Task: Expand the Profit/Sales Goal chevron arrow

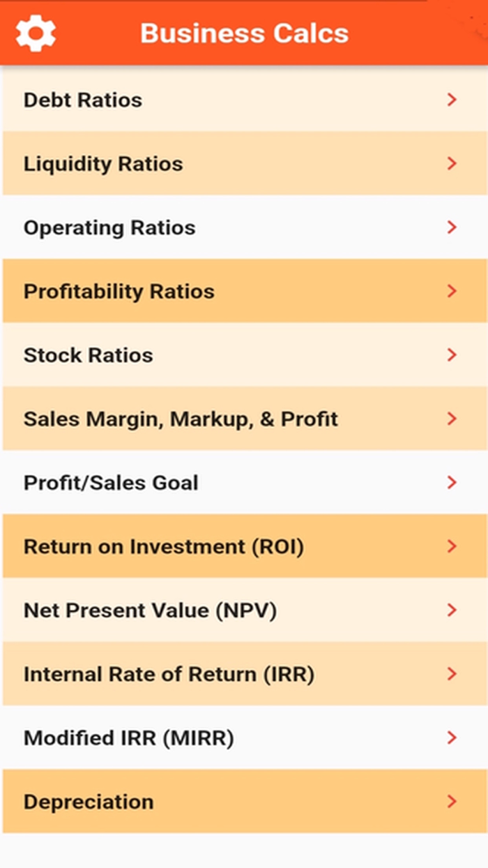Action: (452, 483)
